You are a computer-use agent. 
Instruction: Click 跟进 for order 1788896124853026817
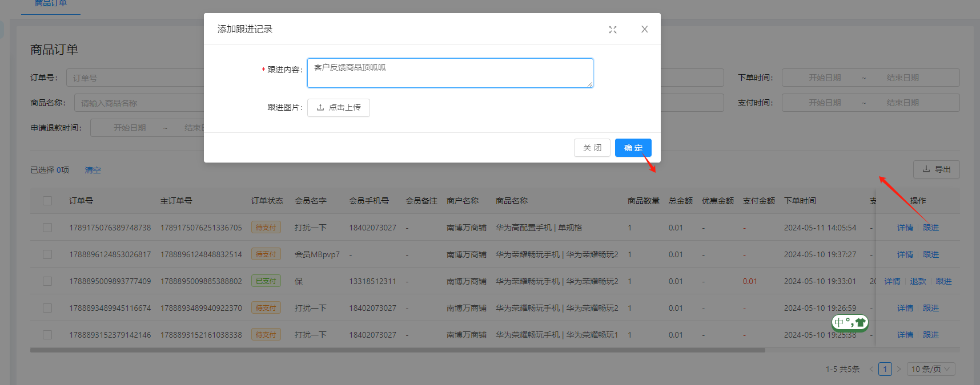(x=931, y=254)
